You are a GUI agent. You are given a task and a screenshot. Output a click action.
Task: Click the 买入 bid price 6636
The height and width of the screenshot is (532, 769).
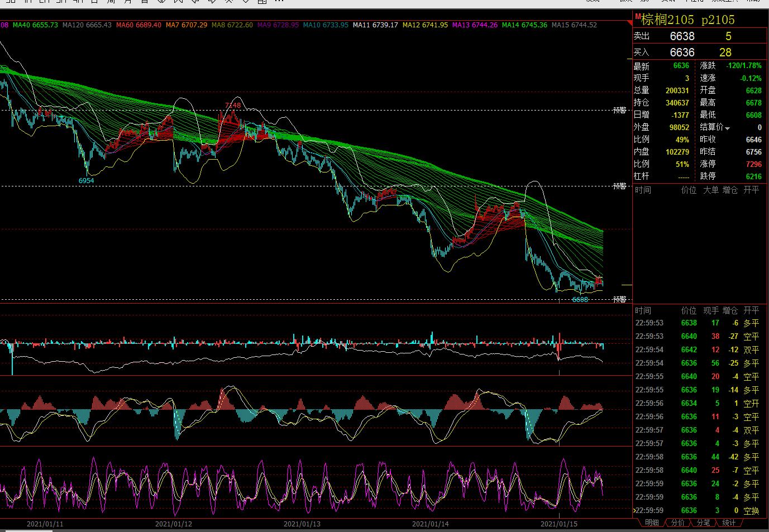click(x=682, y=52)
